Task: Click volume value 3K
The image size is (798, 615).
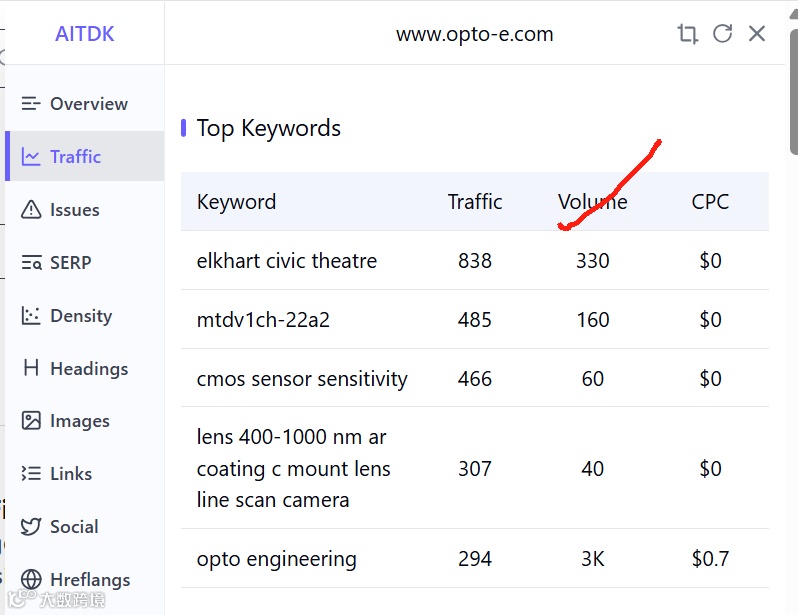Action: [x=592, y=559]
